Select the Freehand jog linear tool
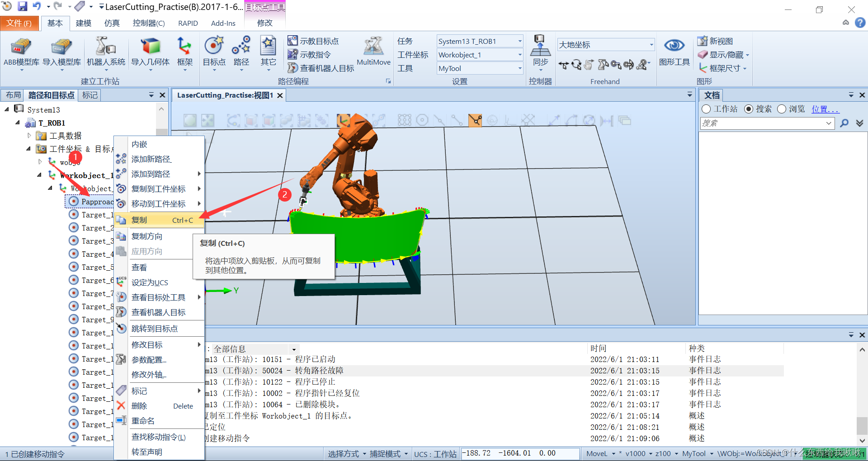This screenshot has height=461, width=868. point(616,65)
